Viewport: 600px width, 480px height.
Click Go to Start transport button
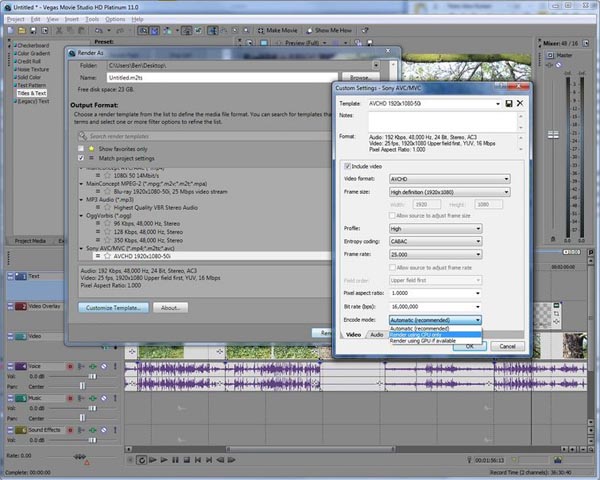[198, 460]
